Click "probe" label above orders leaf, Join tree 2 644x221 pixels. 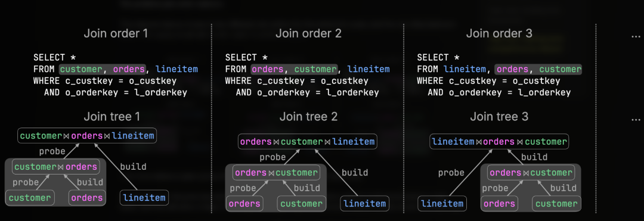tap(243, 188)
